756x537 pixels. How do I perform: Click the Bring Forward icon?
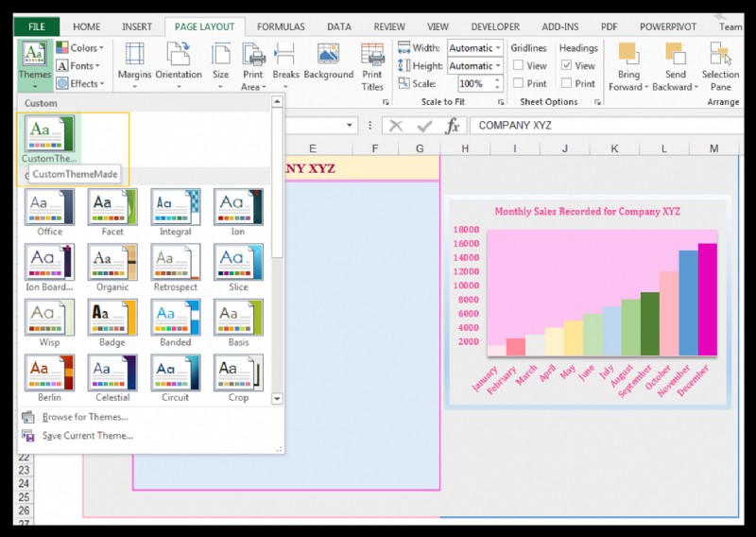[628, 54]
